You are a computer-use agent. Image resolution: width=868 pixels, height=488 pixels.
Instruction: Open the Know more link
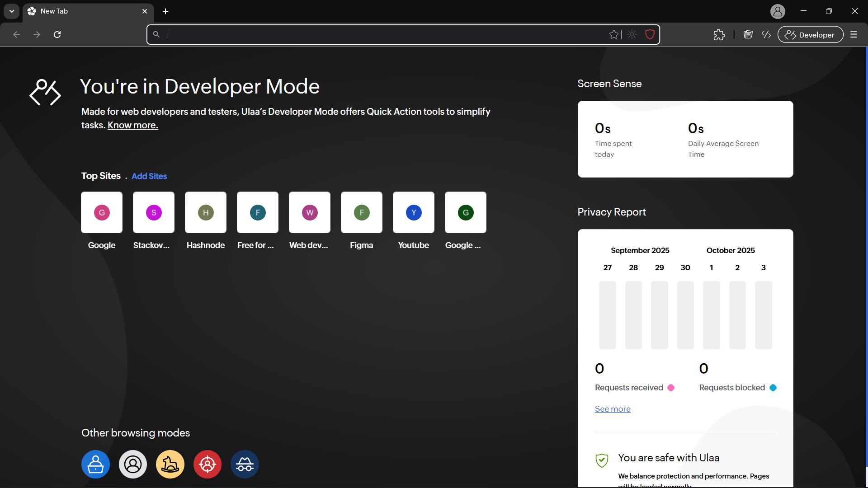pos(133,125)
